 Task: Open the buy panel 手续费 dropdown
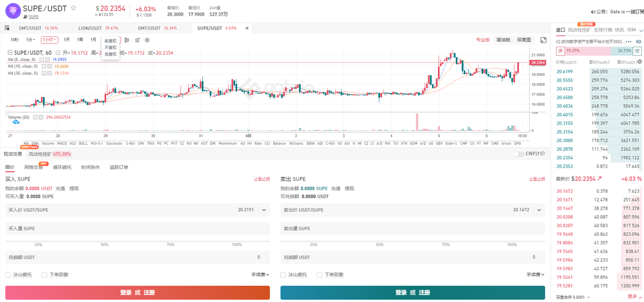260,275
